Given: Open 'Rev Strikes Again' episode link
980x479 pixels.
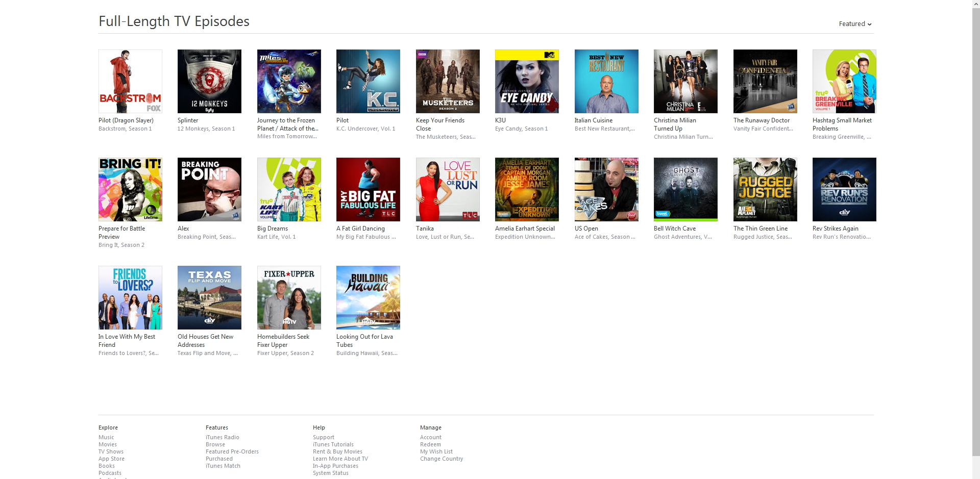Looking at the screenshot, I should point(835,229).
